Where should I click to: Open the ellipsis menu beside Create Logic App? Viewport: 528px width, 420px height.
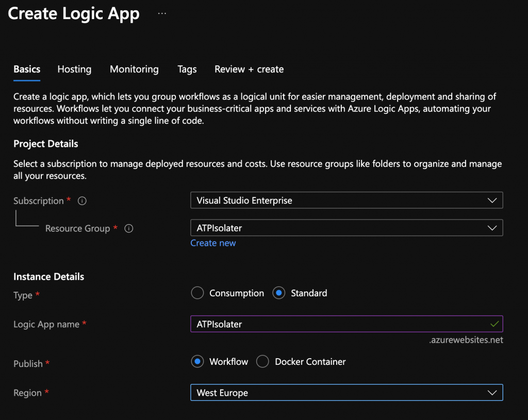162,14
